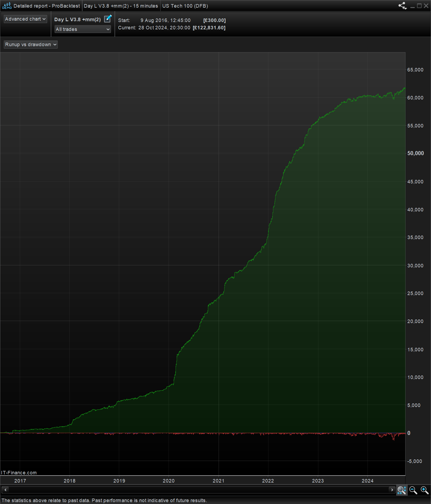This screenshot has width=431, height=504.
Task: Click the Day L V3.8 +mm(2) strategy name
Action: [x=77, y=20]
